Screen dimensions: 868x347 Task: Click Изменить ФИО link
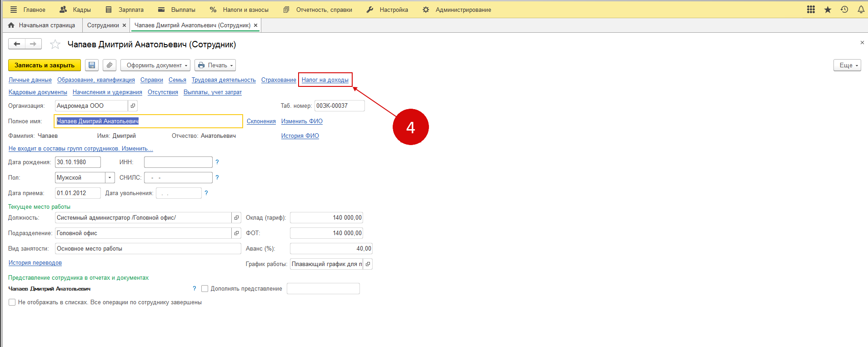[x=302, y=121]
